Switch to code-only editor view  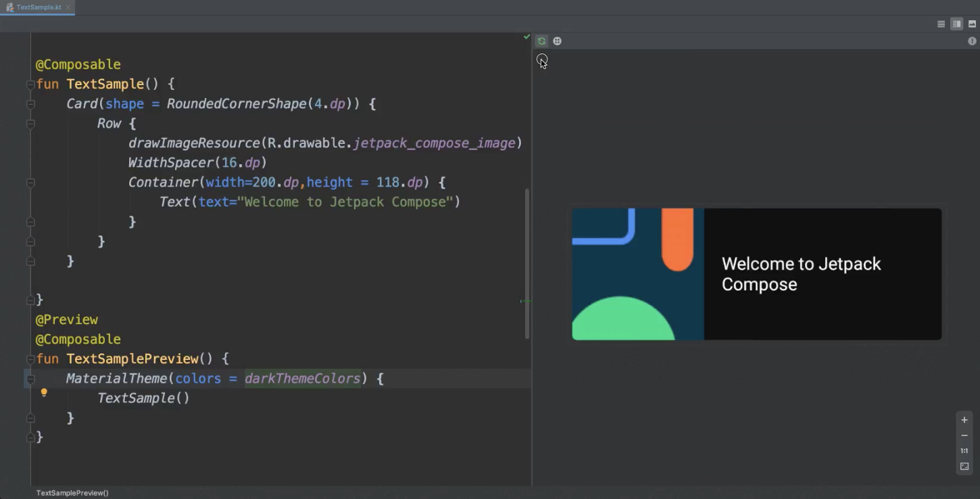[941, 24]
